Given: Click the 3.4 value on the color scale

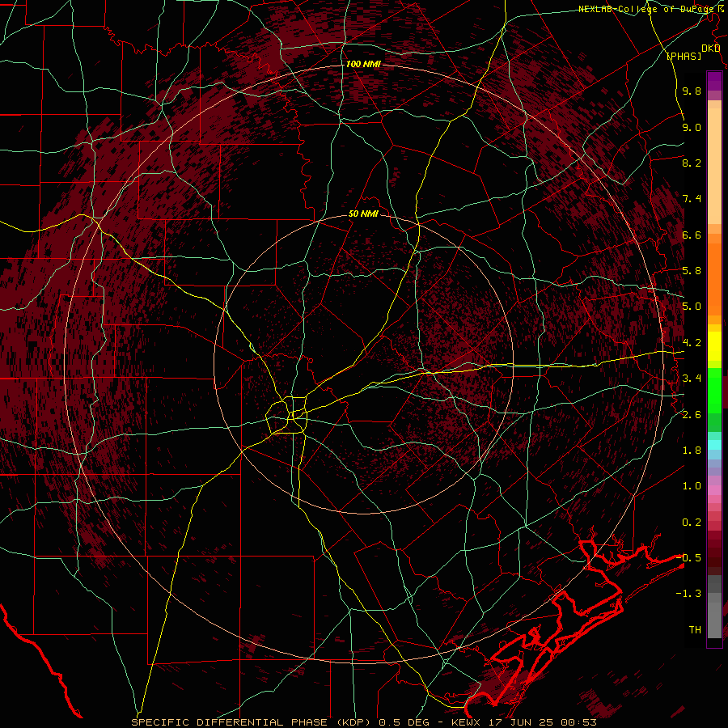Looking at the screenshot, I should click(x=692, y=379).
